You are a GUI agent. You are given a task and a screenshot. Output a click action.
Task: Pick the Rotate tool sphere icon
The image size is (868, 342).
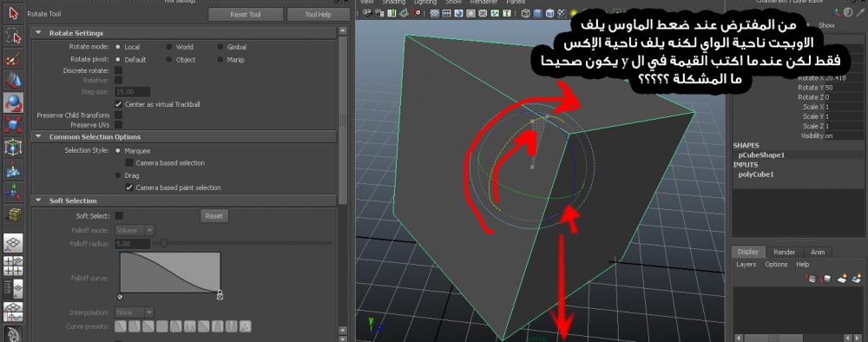[13, 102]
